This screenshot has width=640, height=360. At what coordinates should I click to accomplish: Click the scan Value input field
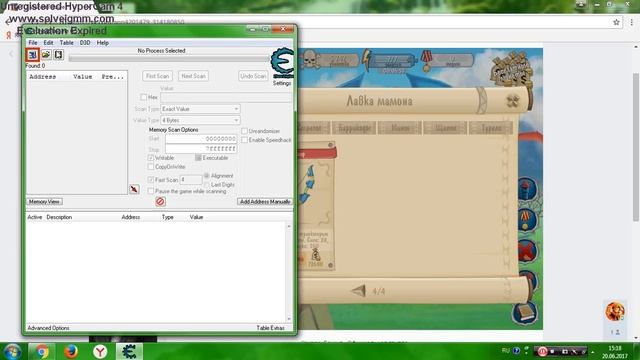pyautogui.click(x=227, y=97)
